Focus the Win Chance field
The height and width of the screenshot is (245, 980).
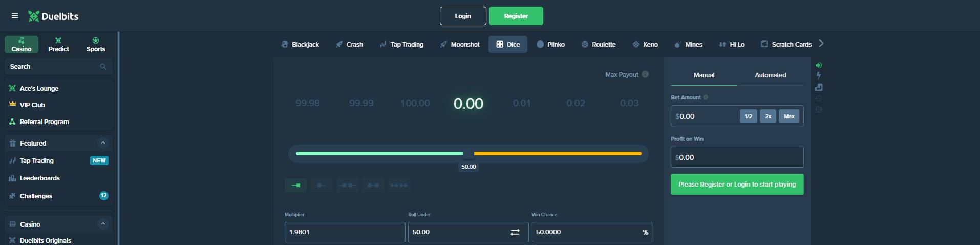[x=592, y=232]
